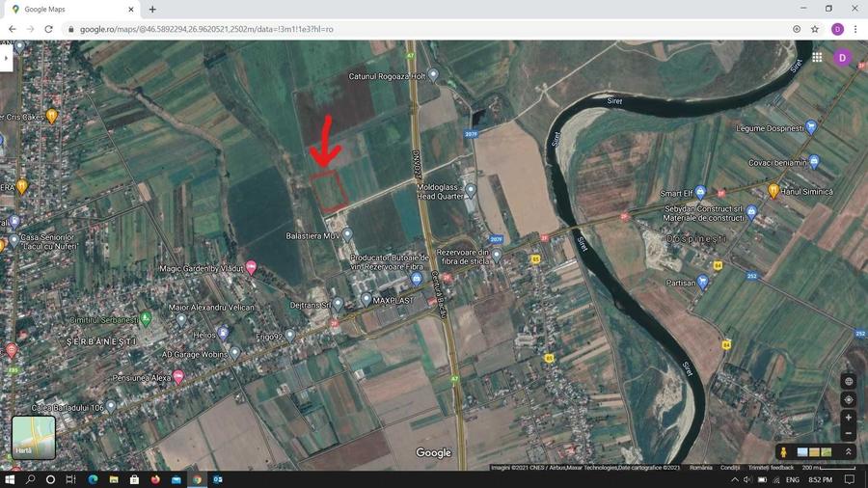Reload the current page
This screenshot has width=868, height=488.
[x=49, y=29]
